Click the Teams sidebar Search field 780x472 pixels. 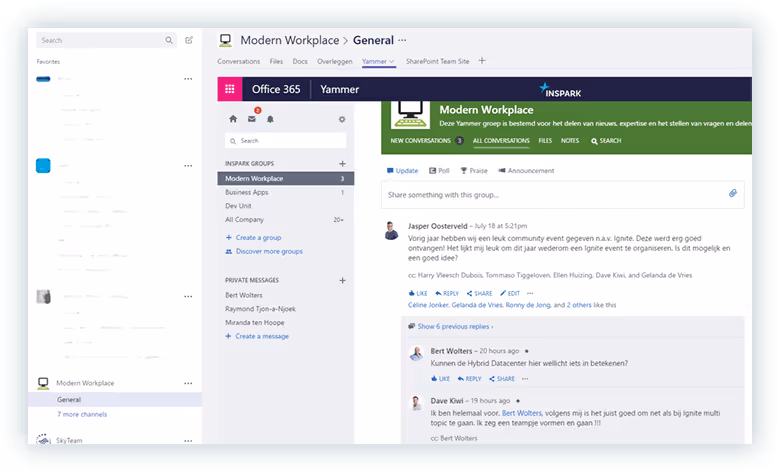click(106, 40)
